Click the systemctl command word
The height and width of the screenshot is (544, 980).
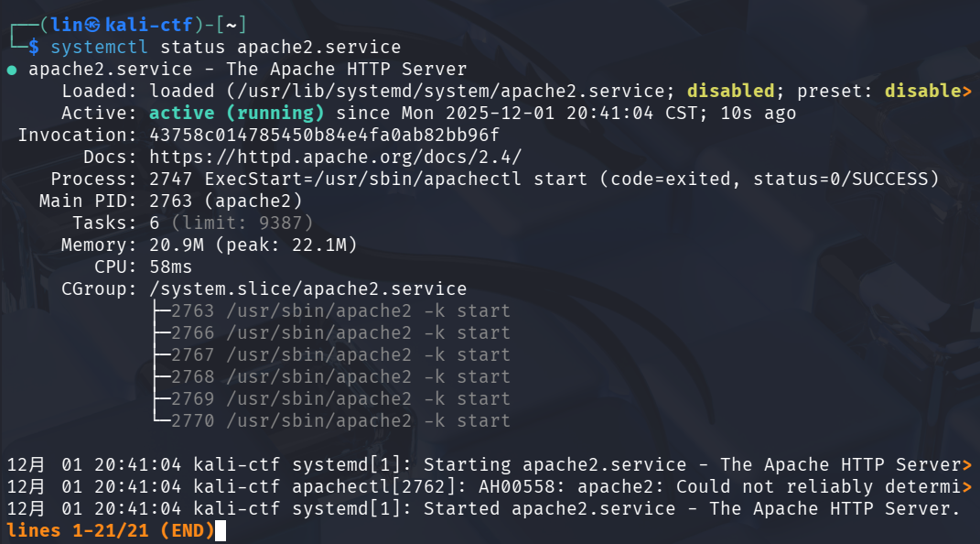[x=99, y=47]
